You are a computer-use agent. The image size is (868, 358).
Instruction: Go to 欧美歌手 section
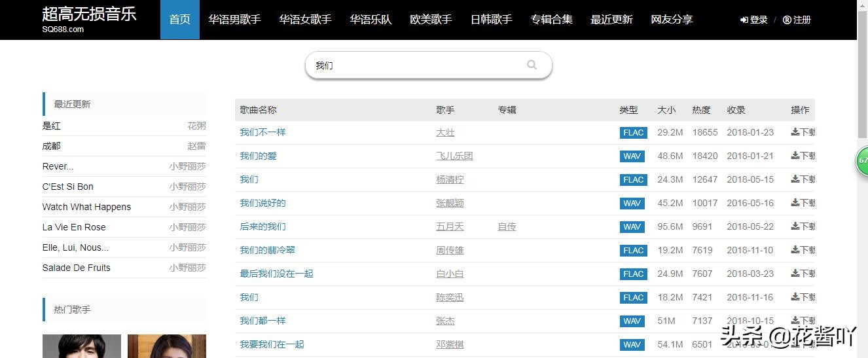tap(431, 20)
